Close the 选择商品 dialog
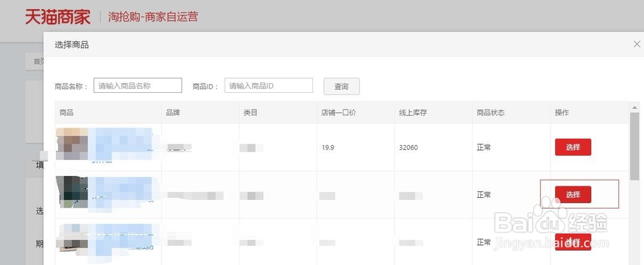The width and height of the screenshot is (644, 265). [x=637, y=44]
